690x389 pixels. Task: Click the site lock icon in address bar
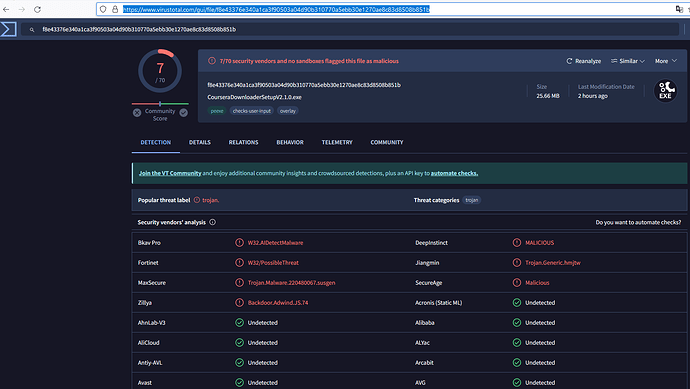tap(115, 9)
